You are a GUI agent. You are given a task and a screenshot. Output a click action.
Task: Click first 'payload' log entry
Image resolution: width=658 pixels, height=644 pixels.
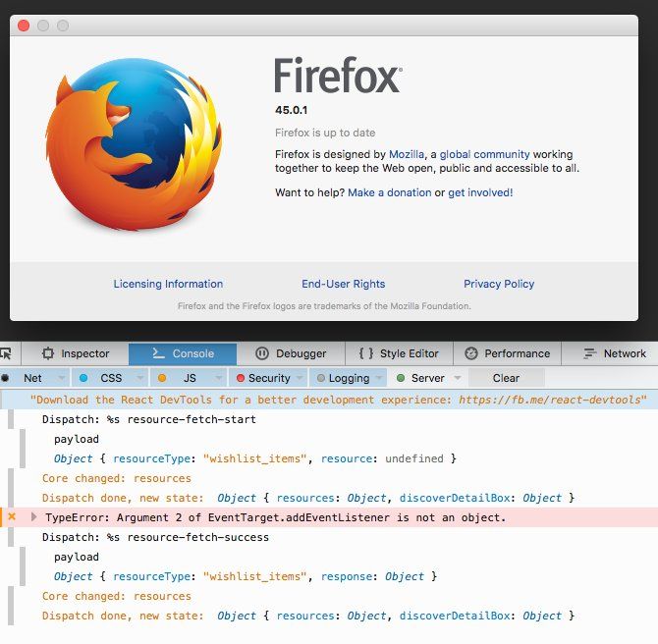point(77,439)
